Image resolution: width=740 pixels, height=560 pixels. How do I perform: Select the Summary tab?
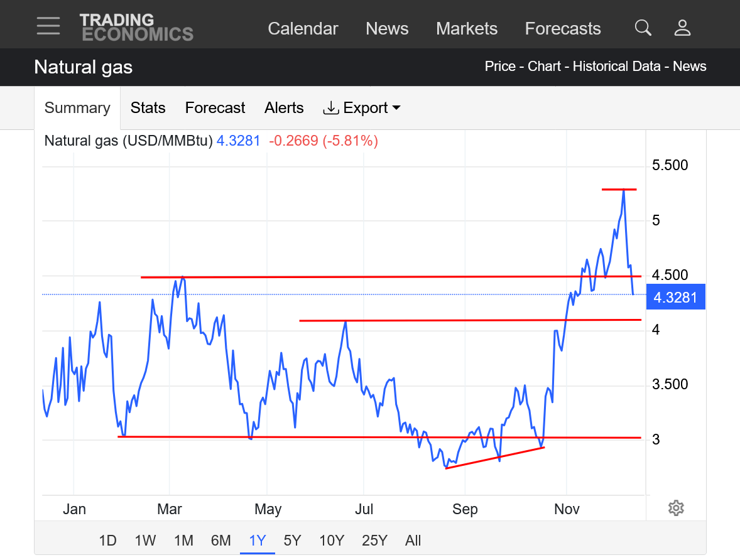[77, 108]
